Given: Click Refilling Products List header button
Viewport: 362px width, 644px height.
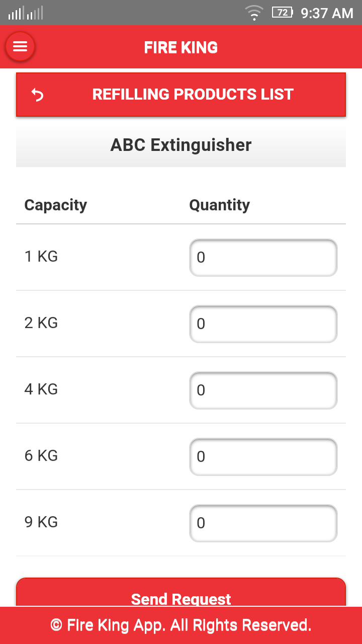Looking at the screenshot, I should coord(181,95).
